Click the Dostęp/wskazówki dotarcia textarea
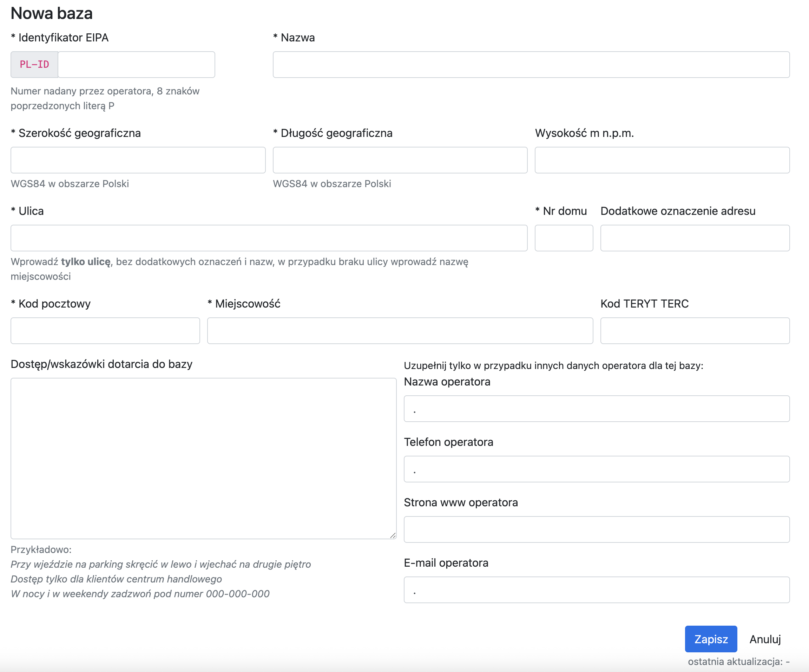Image resolution: width=809 pixels, height=672 pixels. 203,458
